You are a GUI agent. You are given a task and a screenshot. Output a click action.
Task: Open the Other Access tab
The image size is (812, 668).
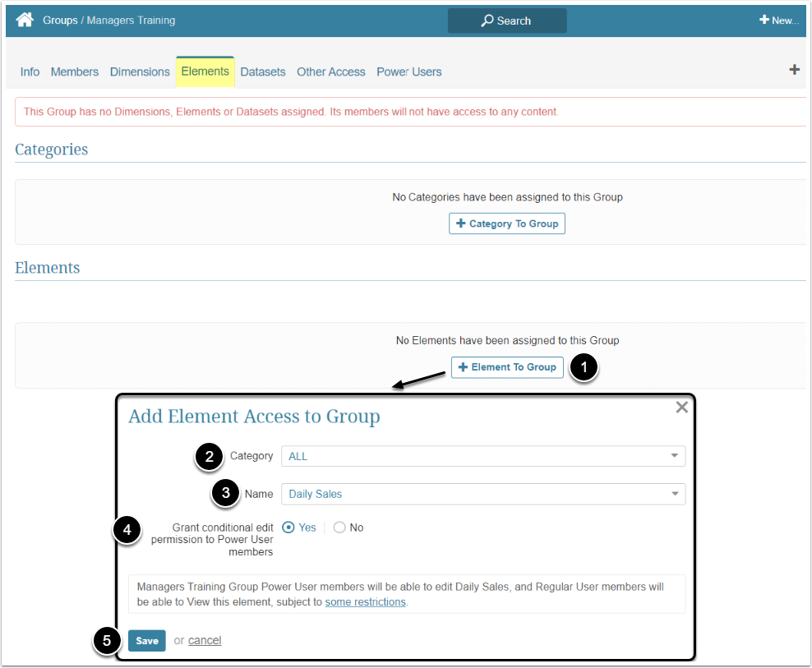[x=331, y=72]
